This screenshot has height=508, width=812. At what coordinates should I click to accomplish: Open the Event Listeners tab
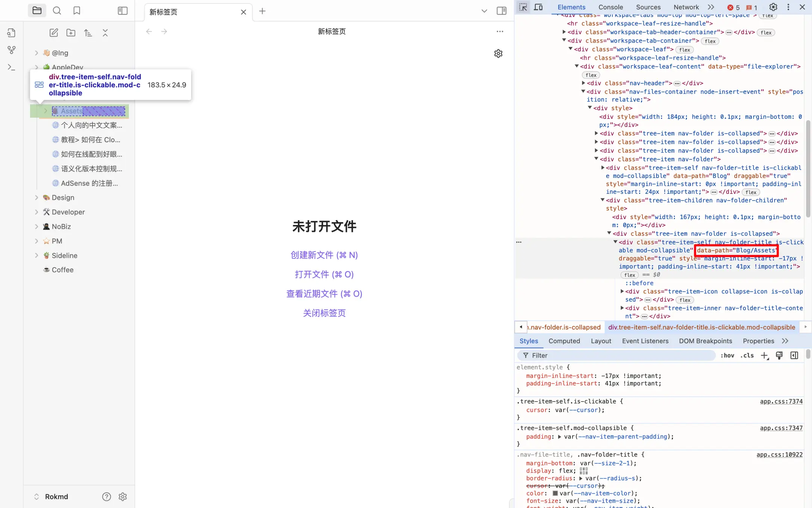pyautogui.click(x=645, y=341)
